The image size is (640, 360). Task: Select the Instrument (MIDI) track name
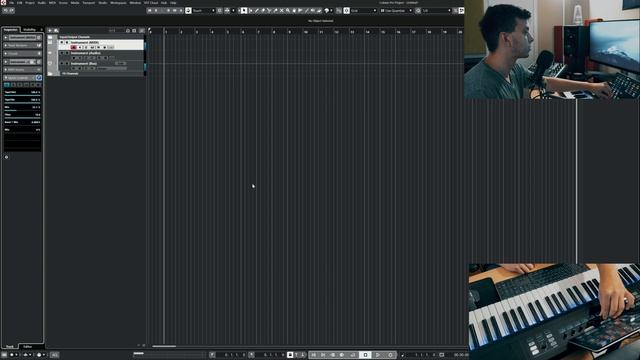point(84,42)
